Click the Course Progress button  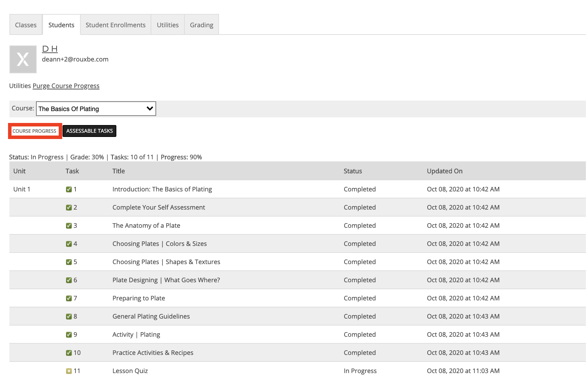coord(35,131)
